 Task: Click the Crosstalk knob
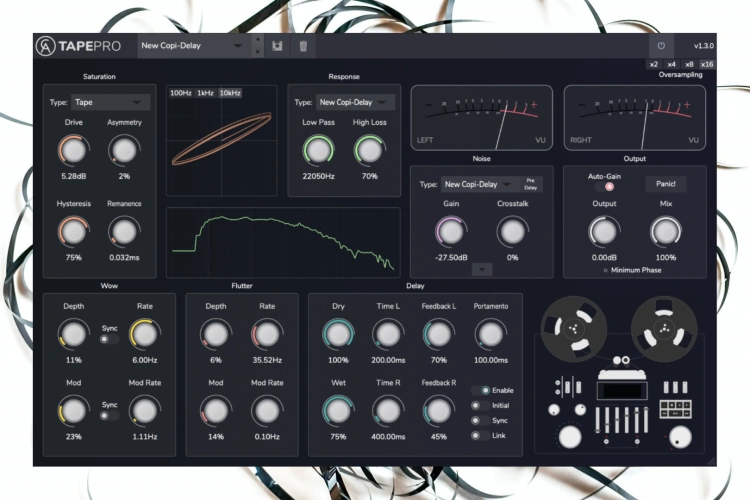pyautogui.click(x=512, y=231)
